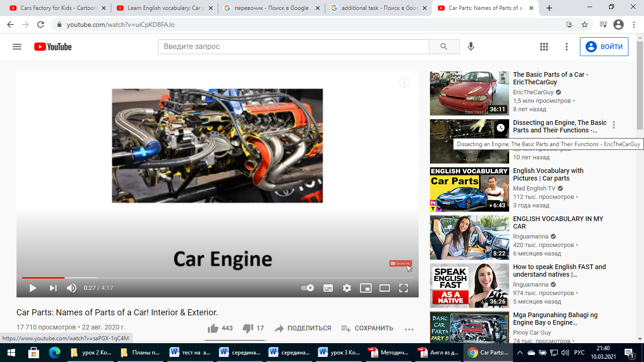Open video player settings gear

coord(347,288)
